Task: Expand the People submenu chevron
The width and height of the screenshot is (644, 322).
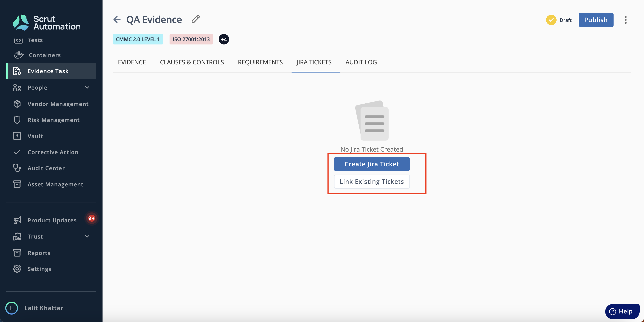Action: pos(87,87)
